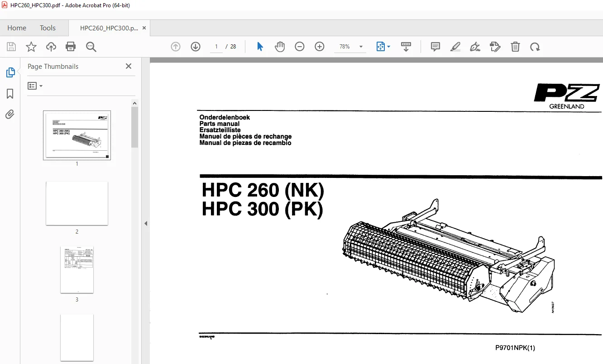
Task: Click the PZ Greenland logo
Action: (567, 96)
